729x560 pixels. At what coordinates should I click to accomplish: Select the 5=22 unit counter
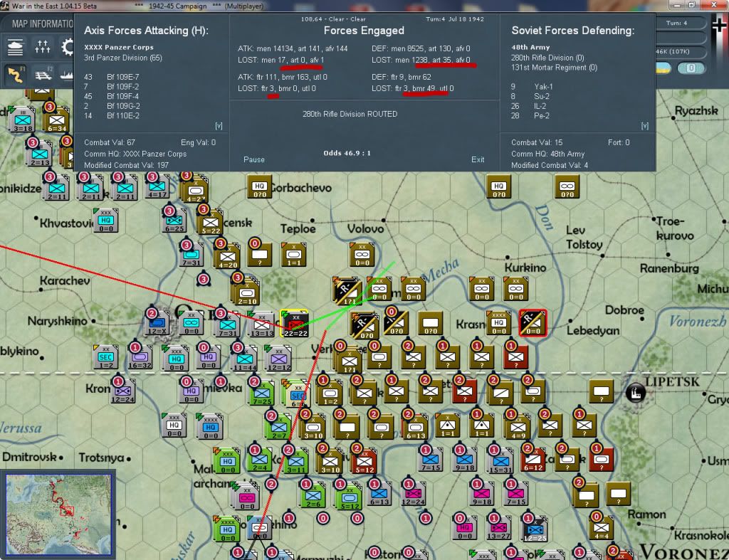tap(210, 222)
